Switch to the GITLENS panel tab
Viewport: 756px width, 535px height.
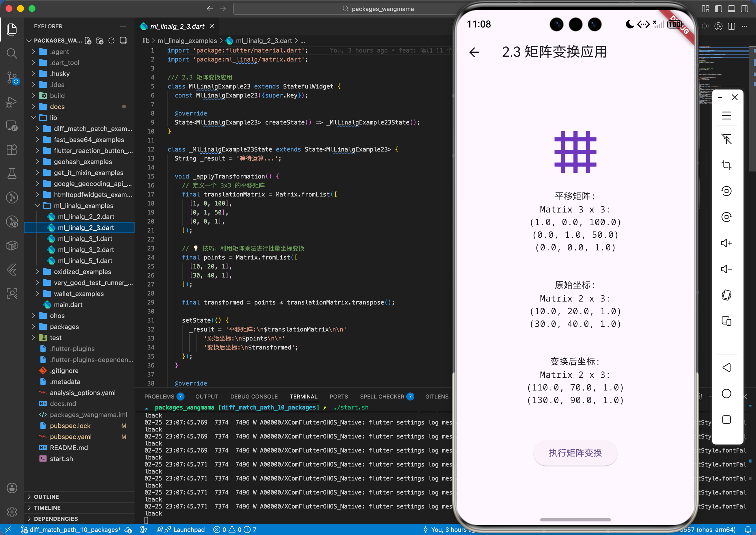[x=437, y=397]
